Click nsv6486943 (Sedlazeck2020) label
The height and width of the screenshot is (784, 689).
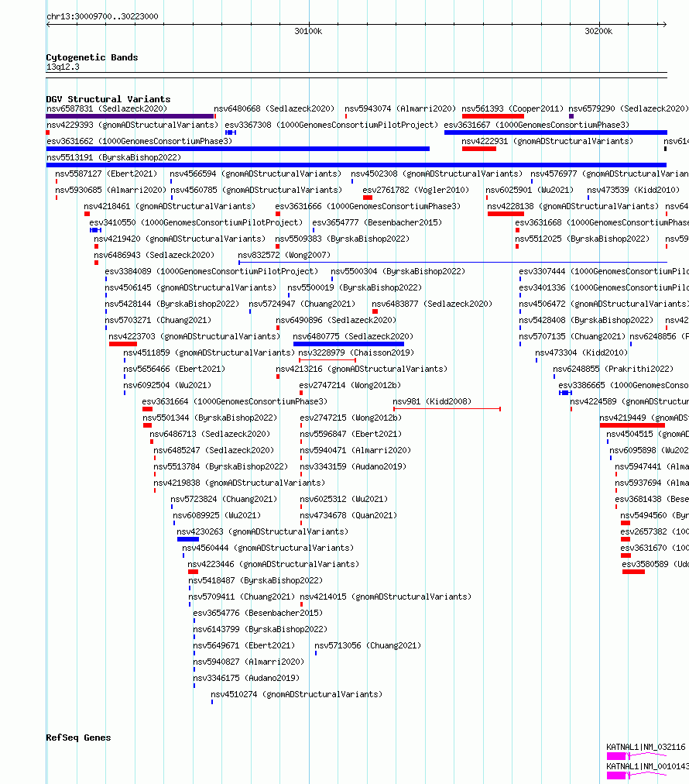pos(154,255)
